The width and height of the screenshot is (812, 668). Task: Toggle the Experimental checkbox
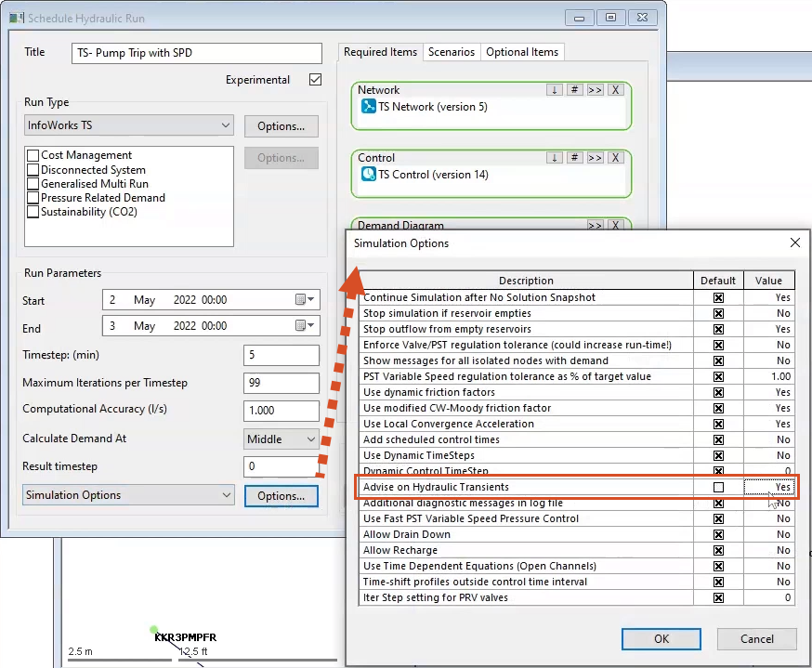(315, 80)
